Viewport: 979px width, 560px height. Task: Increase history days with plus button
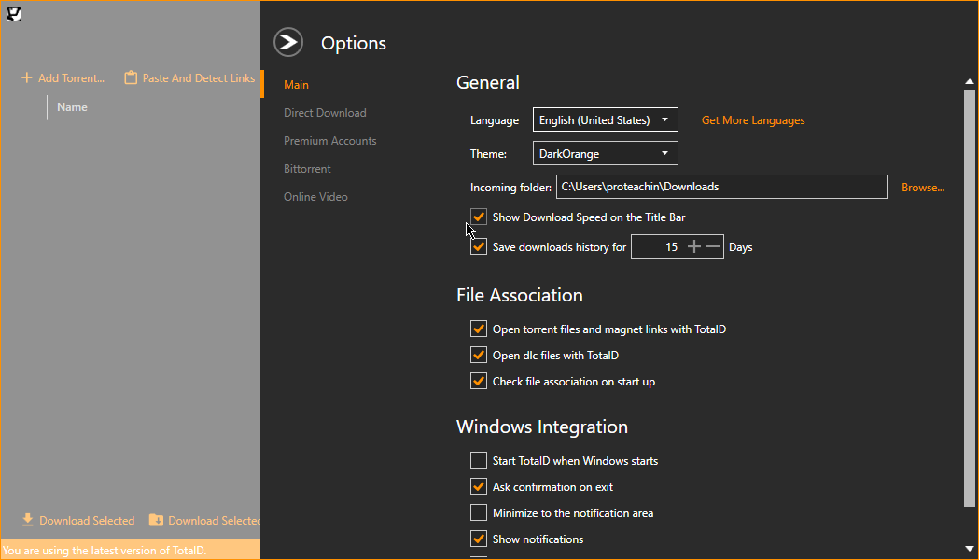(693, 246)
